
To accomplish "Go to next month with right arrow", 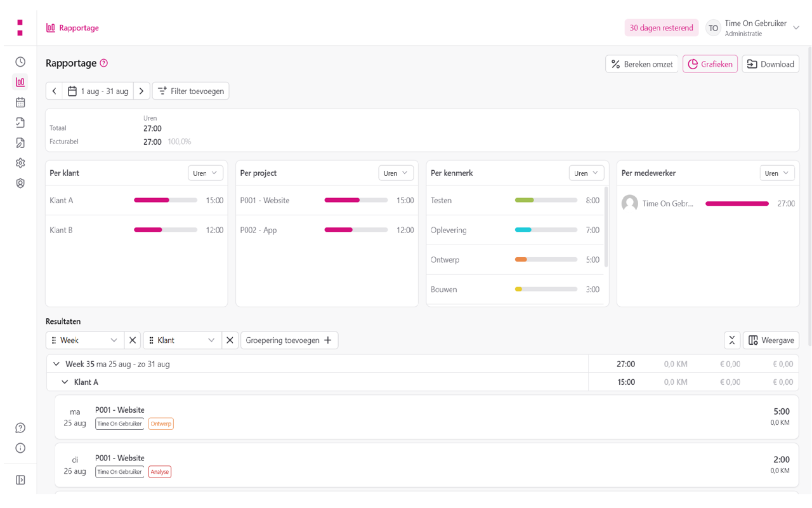I will coord(141,91).
